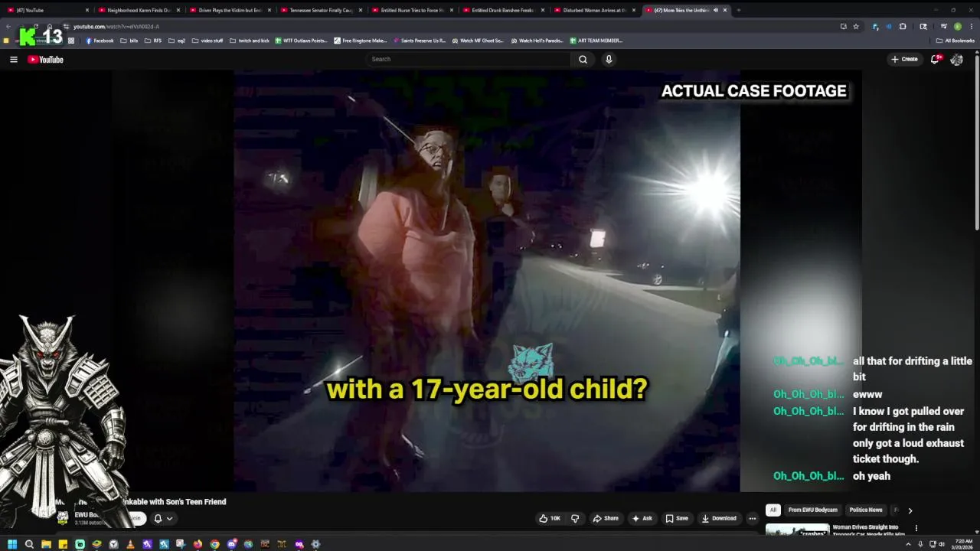Open Saints Preserve Us bookmark
This screenshot has height=551, width=980.
coord(420,41)
